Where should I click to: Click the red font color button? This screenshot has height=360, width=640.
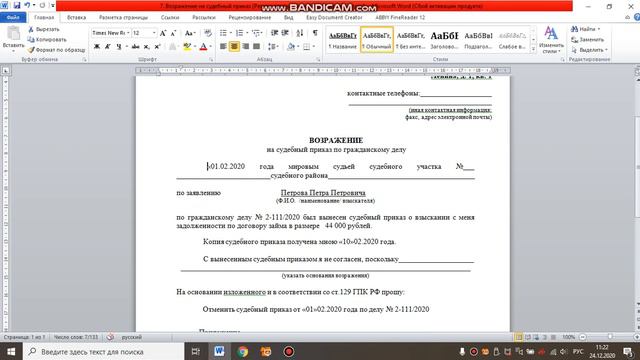pyautogui.click(x=203, y=47)
